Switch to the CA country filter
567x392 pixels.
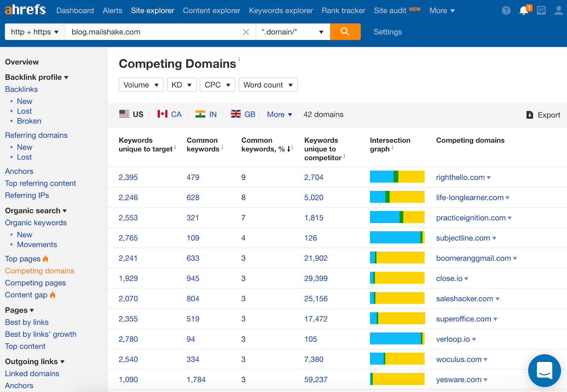tap(169, 114)
